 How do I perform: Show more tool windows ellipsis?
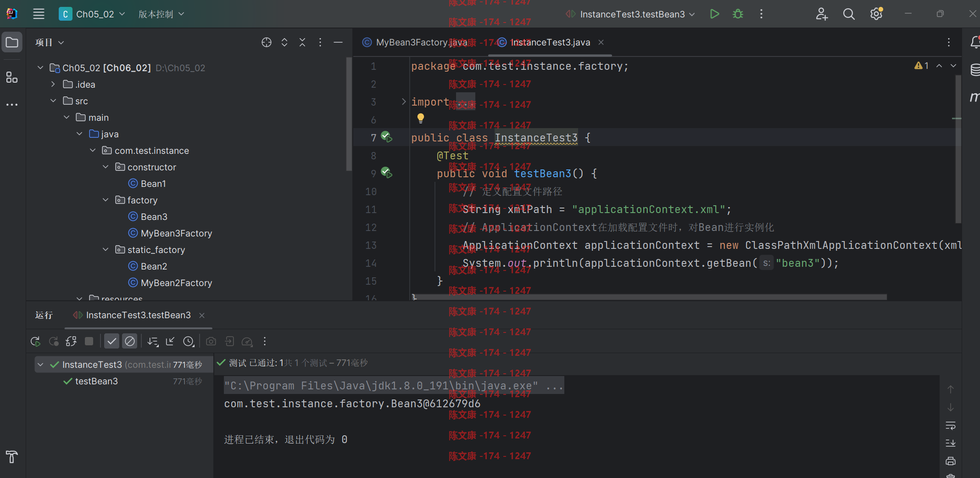[12, 105]
